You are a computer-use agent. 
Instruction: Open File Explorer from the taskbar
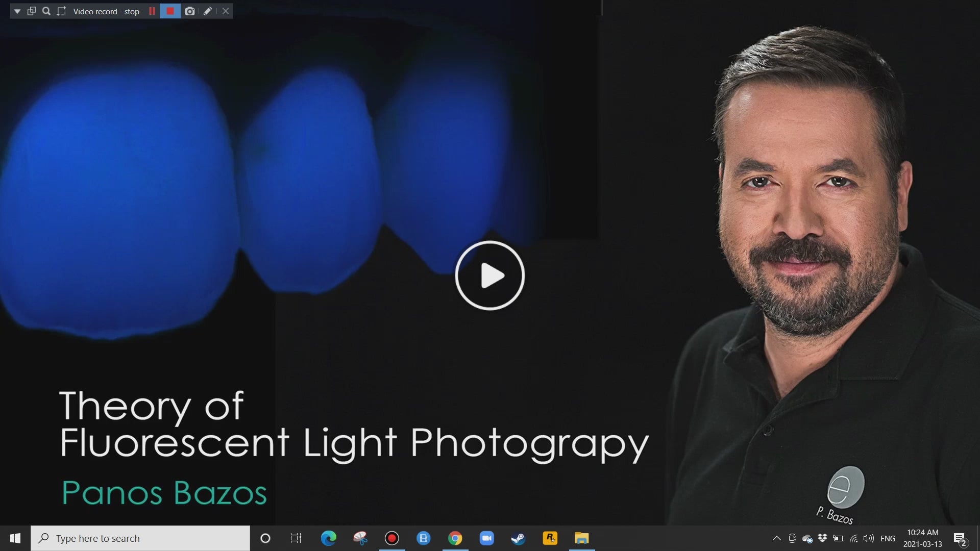point(582,538)
